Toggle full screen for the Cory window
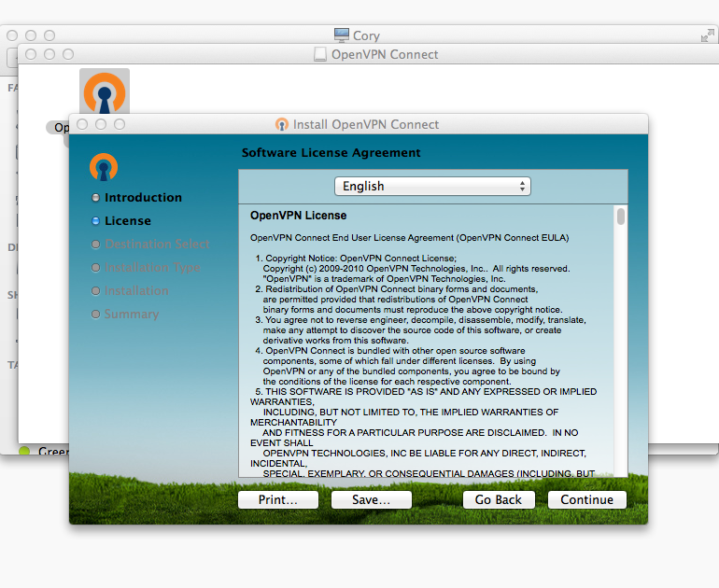The height and width of the screenshot is (588, 719). [x=708, y=35]
